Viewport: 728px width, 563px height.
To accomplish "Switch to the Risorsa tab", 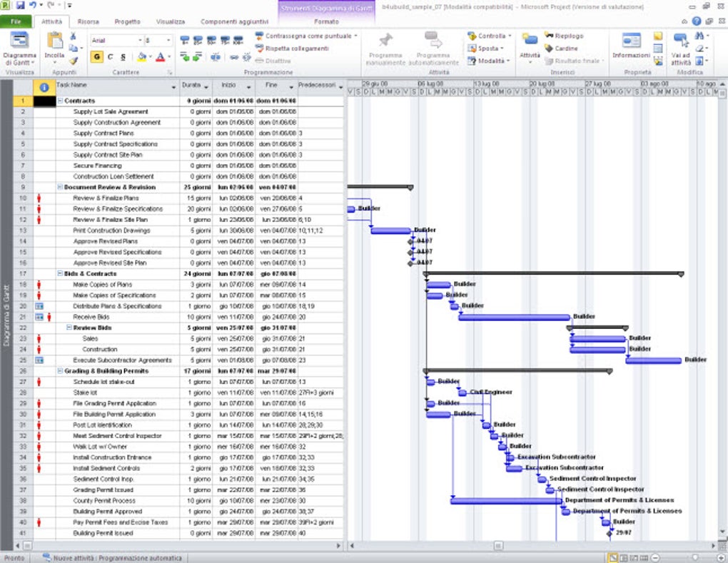I will [89, 21].
